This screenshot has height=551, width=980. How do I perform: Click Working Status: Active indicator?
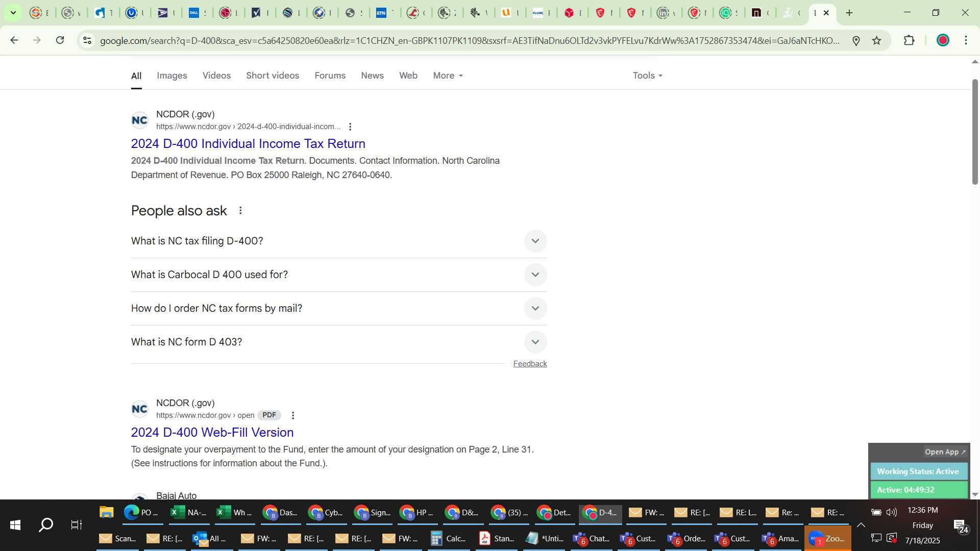coord(918,471)
